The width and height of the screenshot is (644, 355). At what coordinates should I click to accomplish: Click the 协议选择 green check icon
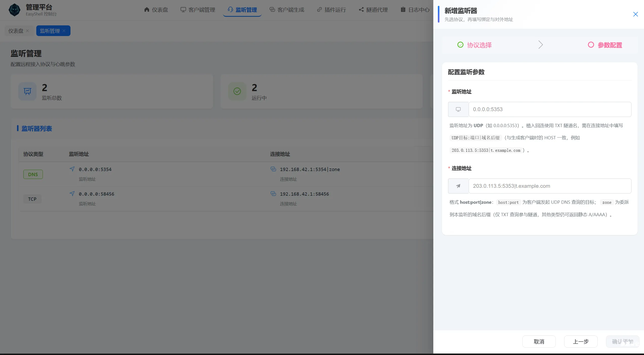[x=460, y=45]
